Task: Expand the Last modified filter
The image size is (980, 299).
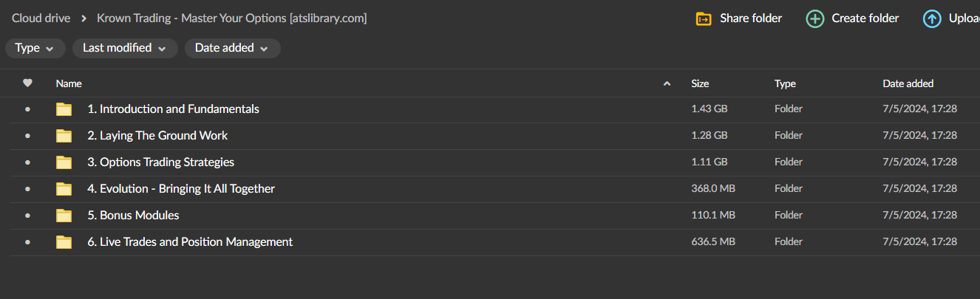Action: click(x=125, y=48)
